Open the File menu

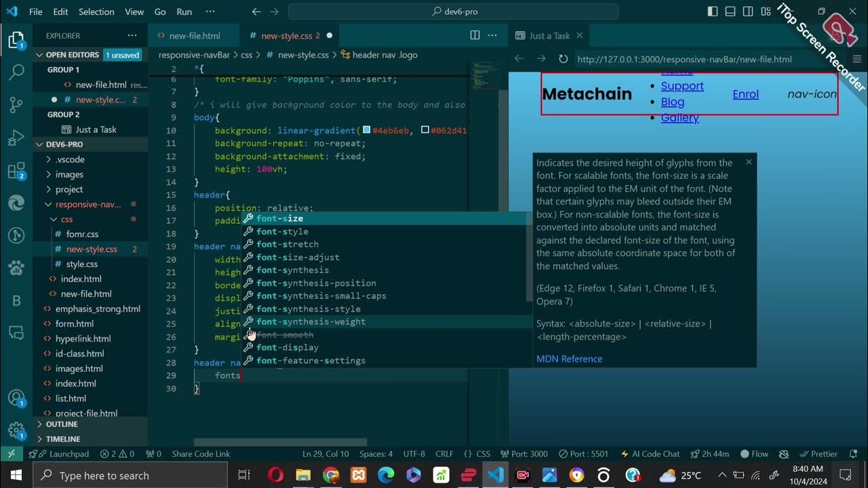coord(36,12)
